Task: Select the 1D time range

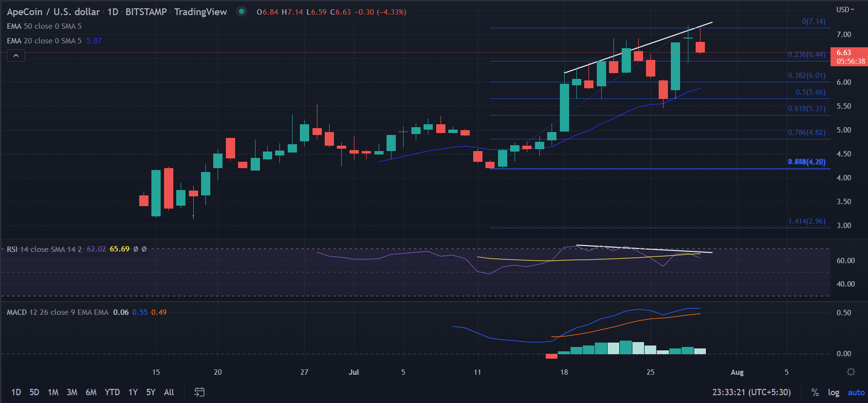Action: coord(16,392)
